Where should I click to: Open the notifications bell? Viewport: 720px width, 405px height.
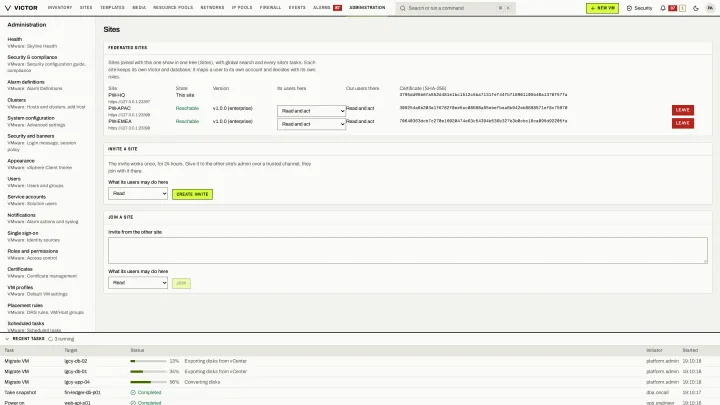pyautogui.click(x=663, y=8)
